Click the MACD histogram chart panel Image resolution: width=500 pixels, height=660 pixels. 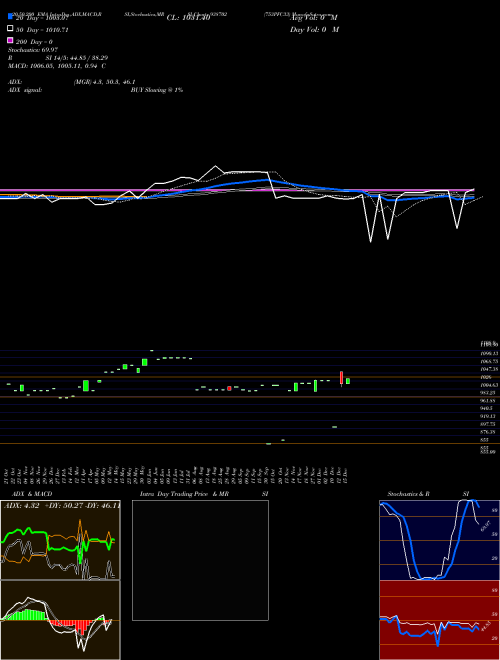(x=60, y=620)
